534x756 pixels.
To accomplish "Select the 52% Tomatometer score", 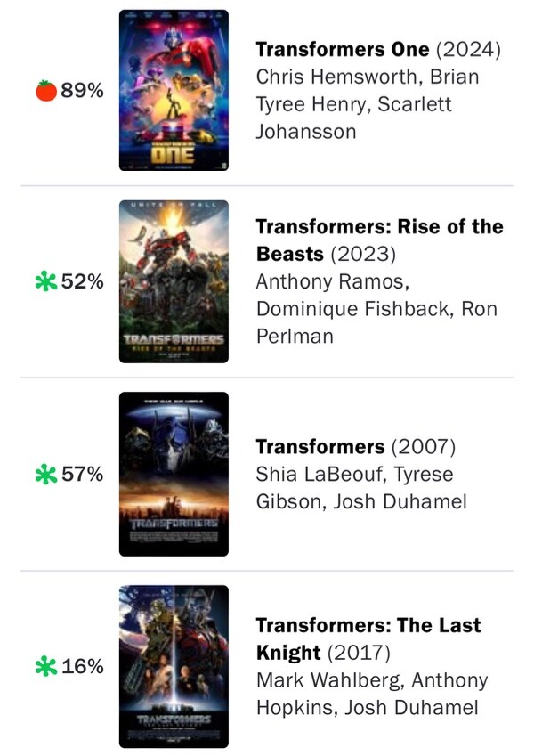I will (82, 282).
